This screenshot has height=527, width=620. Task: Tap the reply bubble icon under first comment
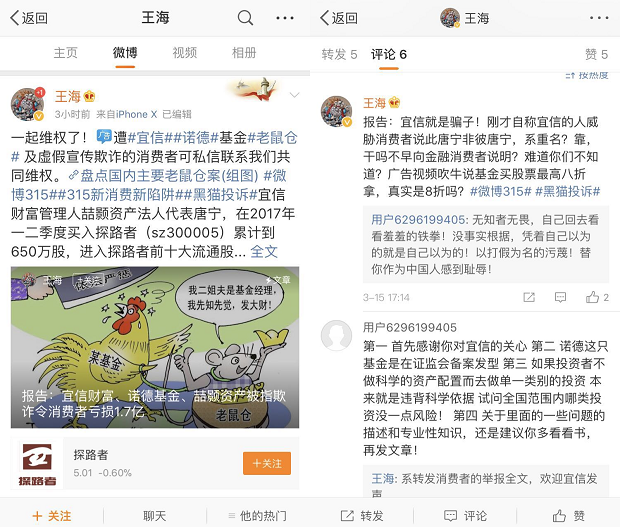(x=560, y=297)
